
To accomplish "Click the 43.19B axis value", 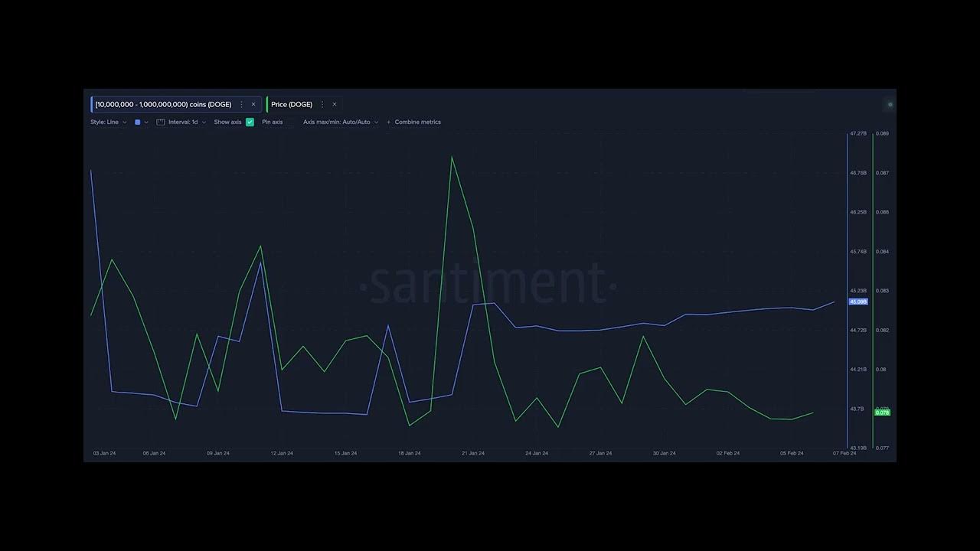I will point(858,448).
